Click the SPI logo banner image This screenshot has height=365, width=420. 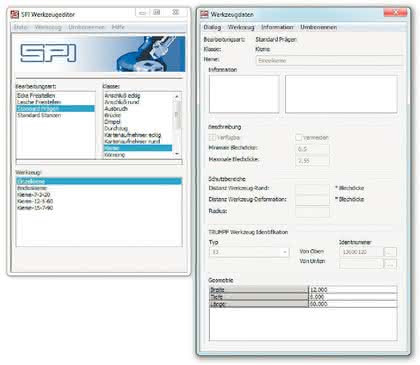point(100,54)
